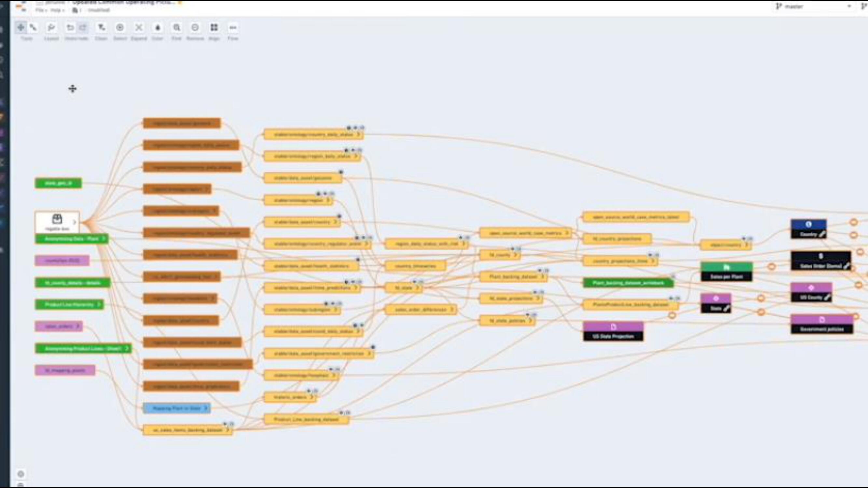
Task: Open the File menu
Action: click(x=39, y=11)
